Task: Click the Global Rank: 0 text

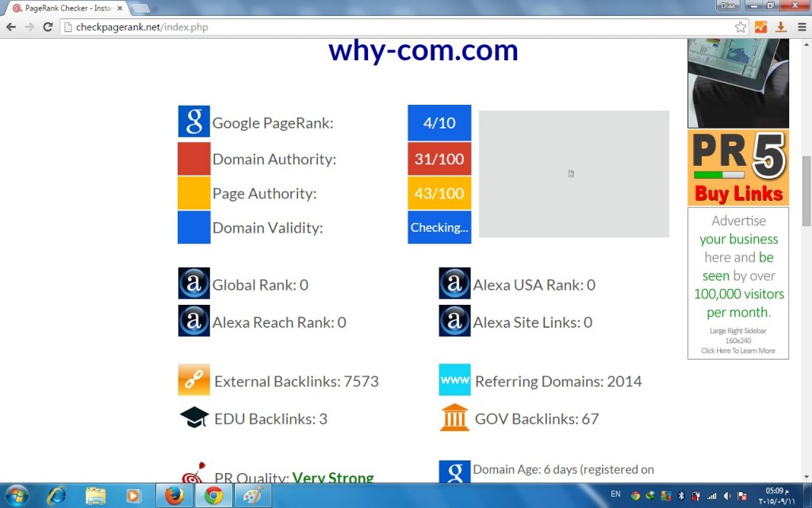Action: coord(260,285)
